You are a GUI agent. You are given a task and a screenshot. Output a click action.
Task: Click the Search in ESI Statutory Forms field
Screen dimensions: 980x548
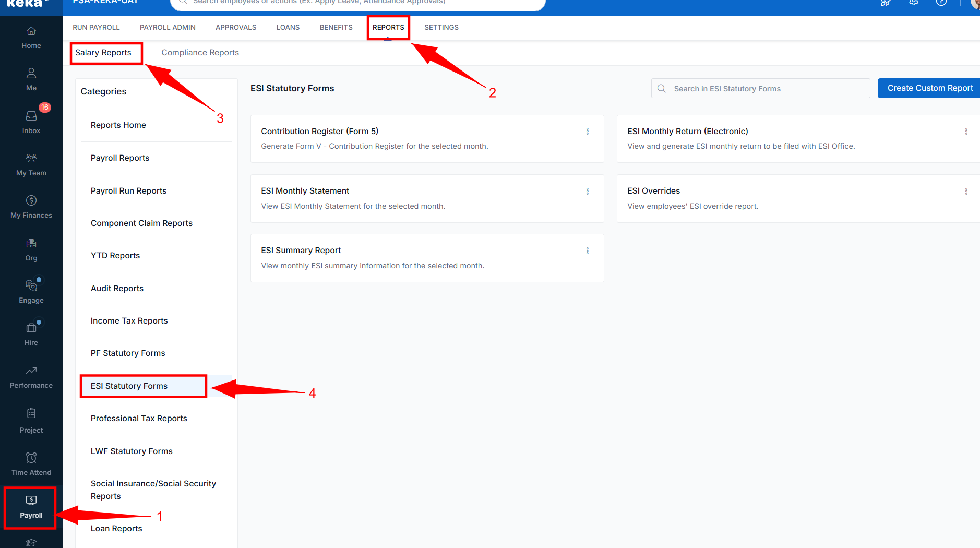click(x=759, y=88)
